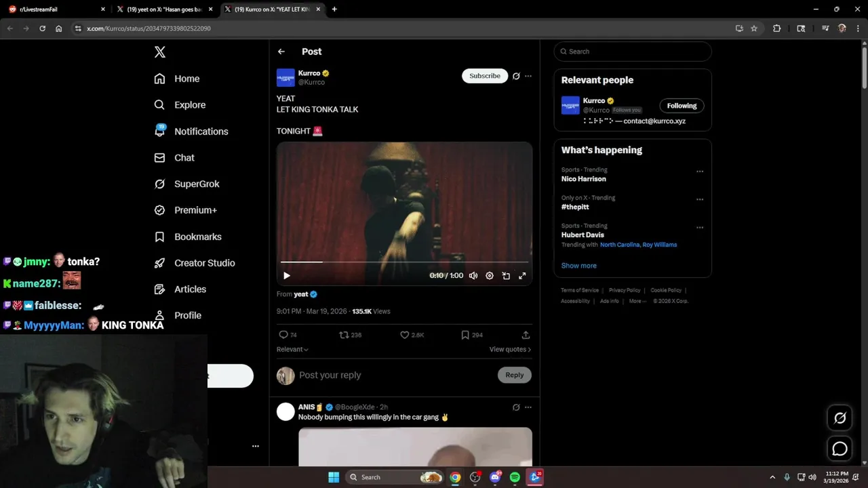This screenshot has height=488, width=868.
Task: Open video settings gear
Action: click(x=490, y=276)
